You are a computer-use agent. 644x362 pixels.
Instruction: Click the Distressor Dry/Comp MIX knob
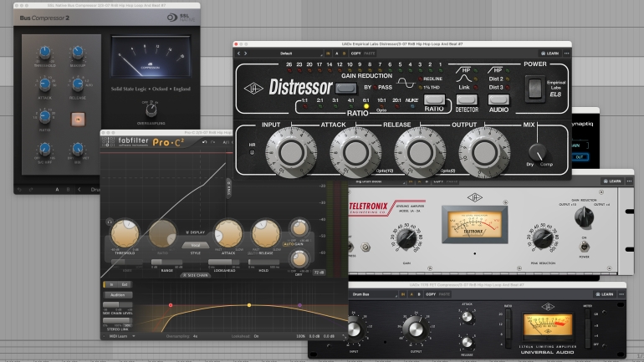(x=538, y=152)
